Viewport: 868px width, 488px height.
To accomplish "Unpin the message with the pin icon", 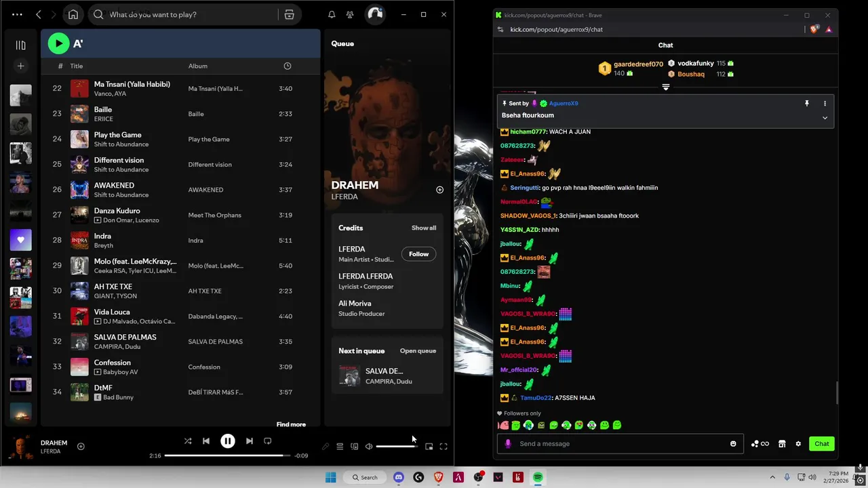I will 807,104.
